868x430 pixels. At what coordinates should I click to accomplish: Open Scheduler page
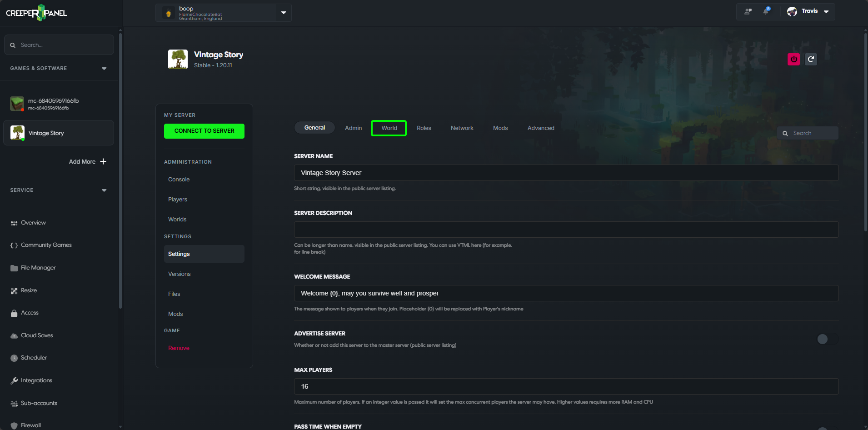tap(34, 358)
